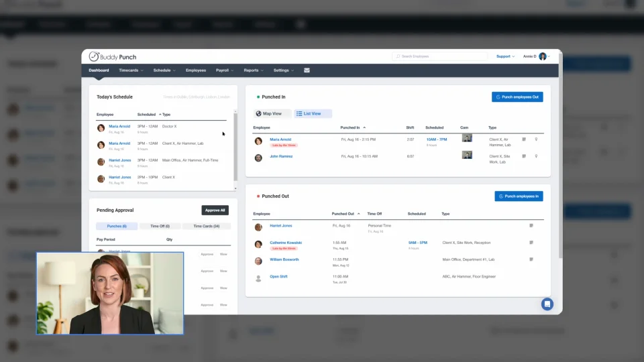Open the envelope messages icon in navbar
644x362 pixels.
[x=307, y=70]
